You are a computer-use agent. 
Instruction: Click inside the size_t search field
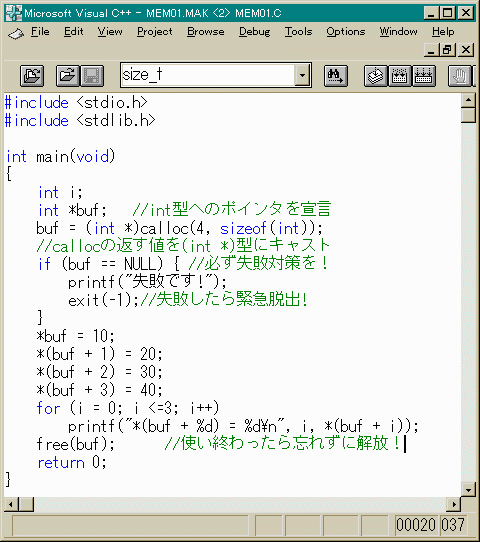pos(208,75)
